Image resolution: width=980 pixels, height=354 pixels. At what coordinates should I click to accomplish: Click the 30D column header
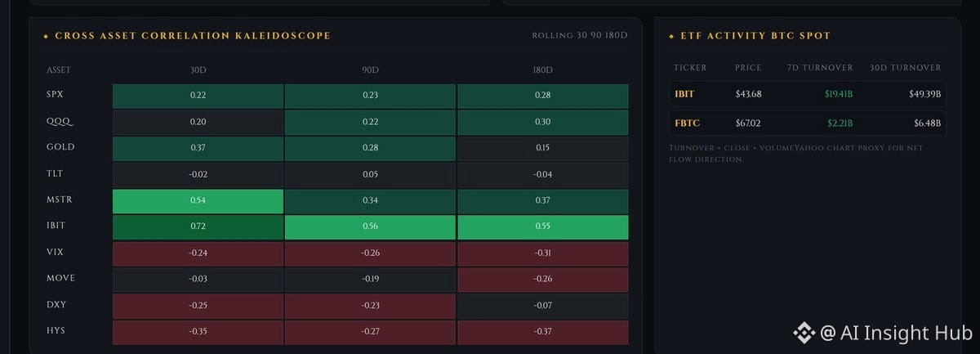pyautogui.click(x=198, y=70)
